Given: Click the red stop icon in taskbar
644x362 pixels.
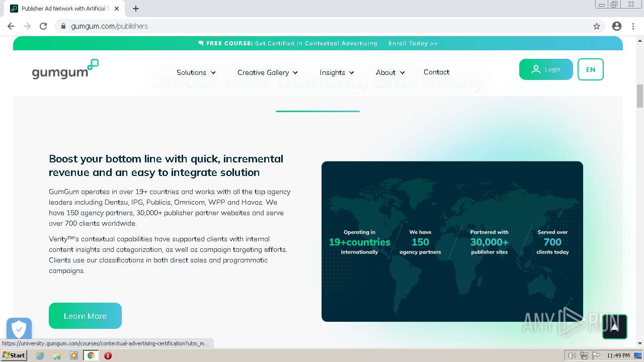Looking at the screenshot, I should coord(108,355).
